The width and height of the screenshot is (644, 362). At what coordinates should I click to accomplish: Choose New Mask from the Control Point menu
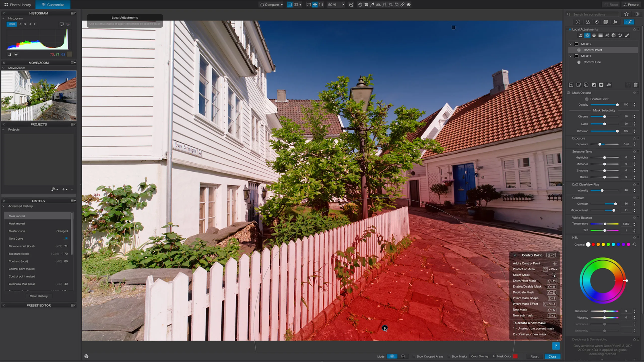pos(520,310)
